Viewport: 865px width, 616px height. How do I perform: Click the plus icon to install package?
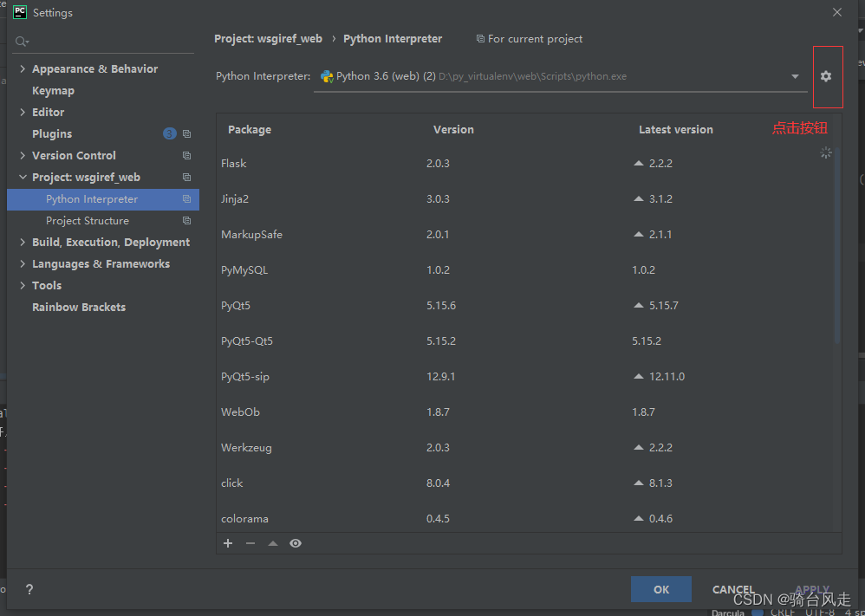pos(228,543)
